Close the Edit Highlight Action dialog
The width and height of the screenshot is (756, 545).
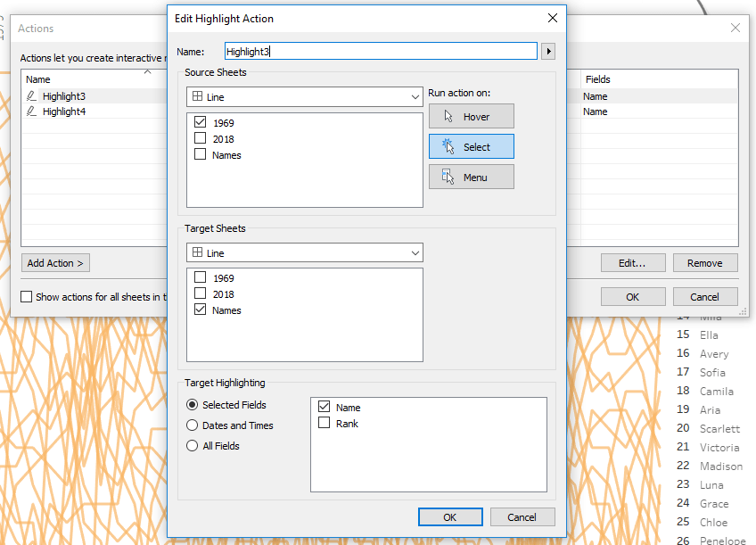553,18
